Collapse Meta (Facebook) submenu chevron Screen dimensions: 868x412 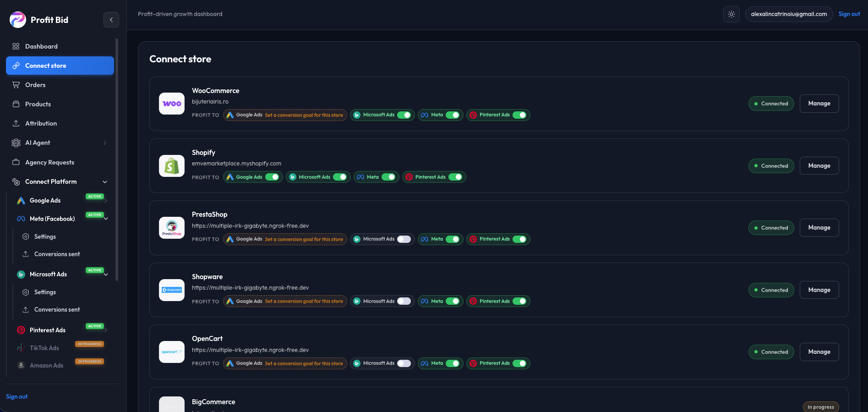click(x=106, y=219)
